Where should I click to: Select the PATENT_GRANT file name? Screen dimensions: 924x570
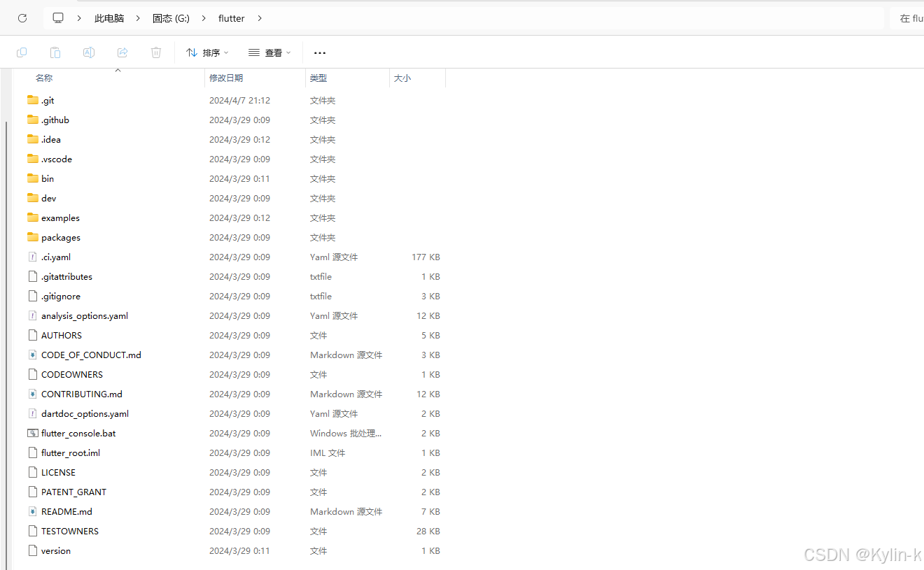point(74,492)
